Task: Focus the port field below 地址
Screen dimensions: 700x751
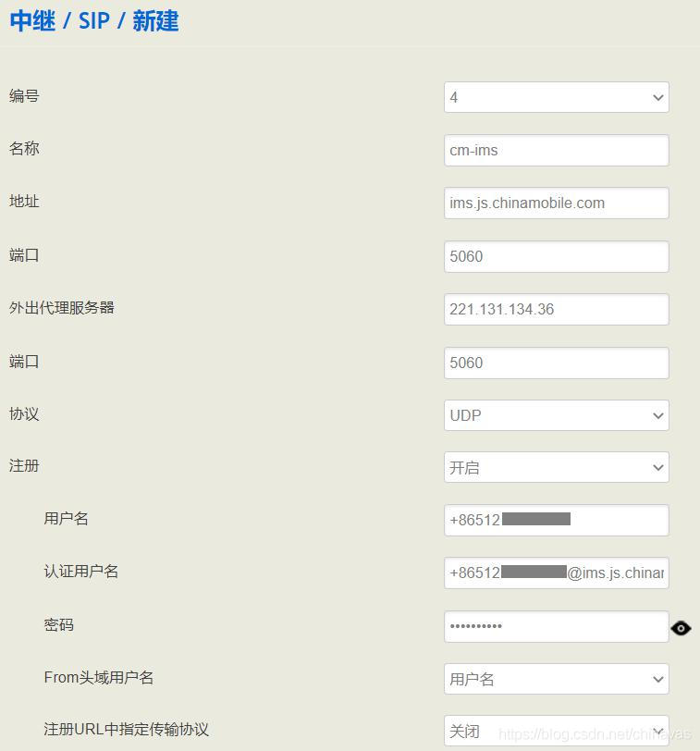Action: (556, 256)
